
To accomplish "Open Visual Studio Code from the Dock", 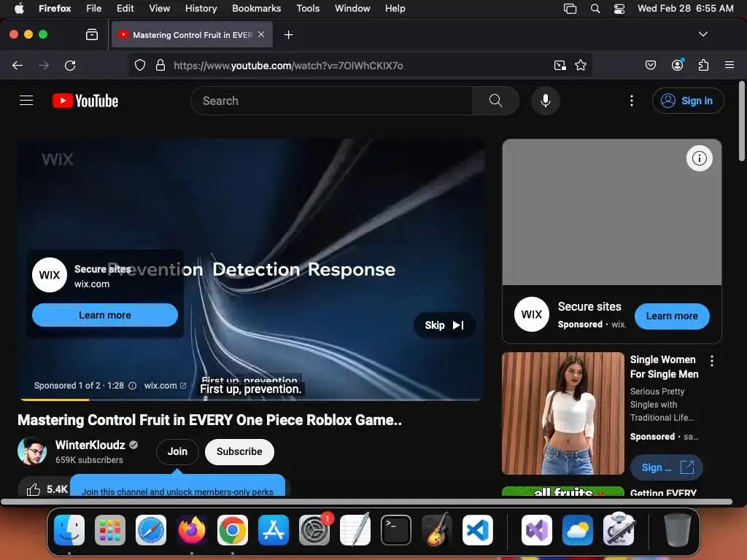I will click(477, 530).
